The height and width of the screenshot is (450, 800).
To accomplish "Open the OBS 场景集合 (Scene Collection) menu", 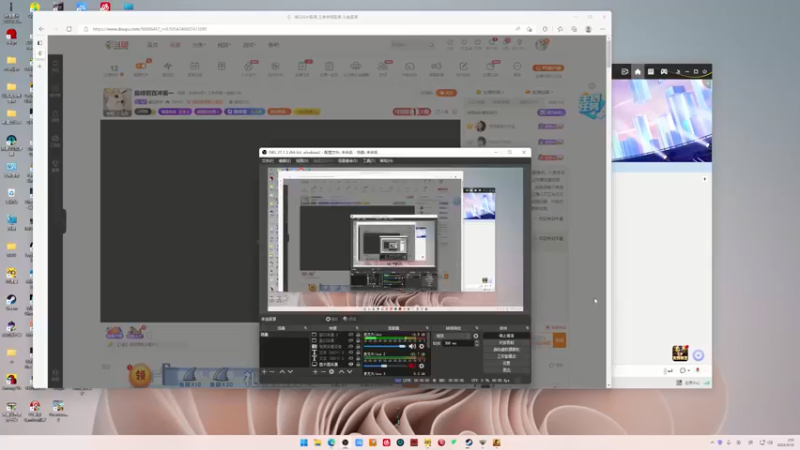I will point(347,161).
